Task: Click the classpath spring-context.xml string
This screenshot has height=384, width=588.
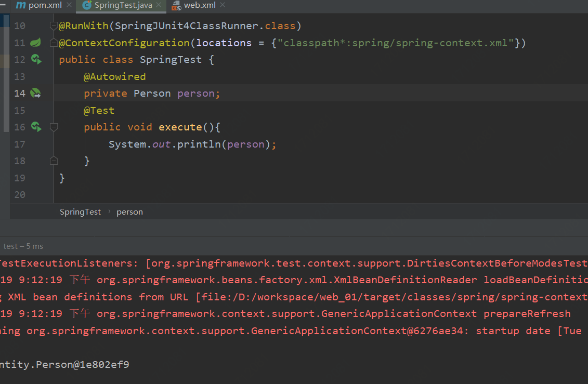Action: [x=396, y=43]
